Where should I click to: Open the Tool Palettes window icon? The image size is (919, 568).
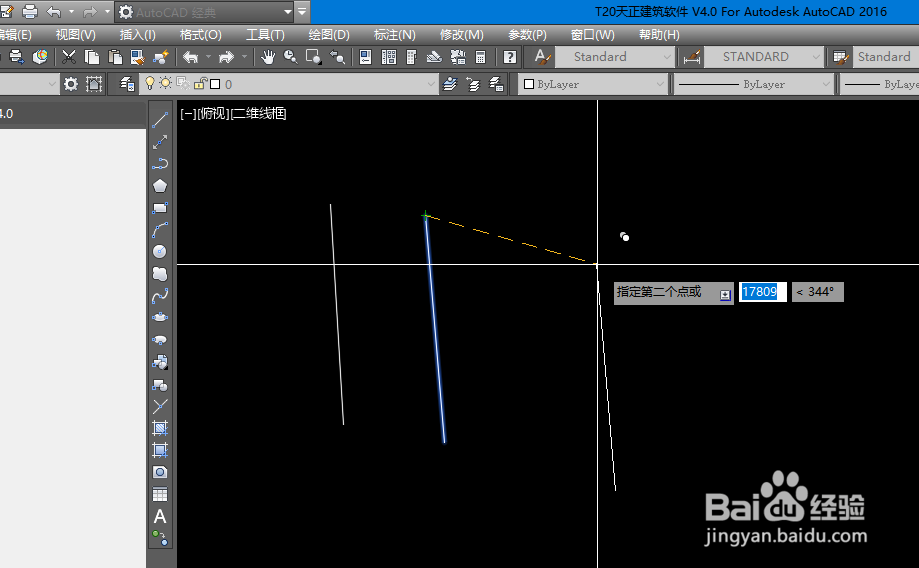tap(411, 57)
